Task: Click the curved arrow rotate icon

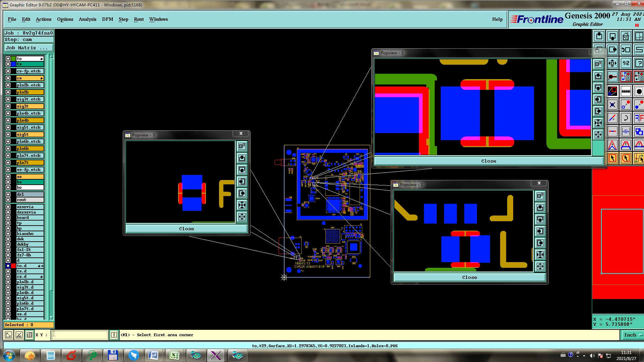Action: 626,118
